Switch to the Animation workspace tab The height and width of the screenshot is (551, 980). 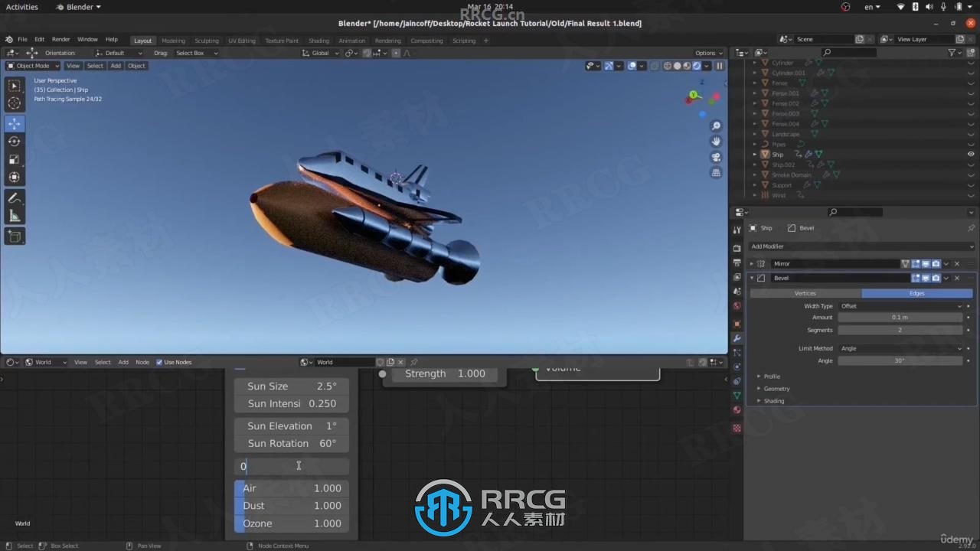[352, 41]
